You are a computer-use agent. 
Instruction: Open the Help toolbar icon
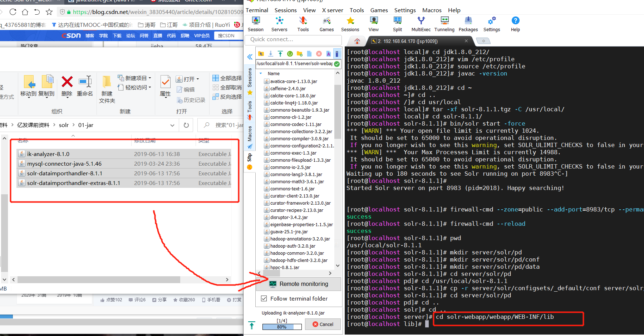515,24
